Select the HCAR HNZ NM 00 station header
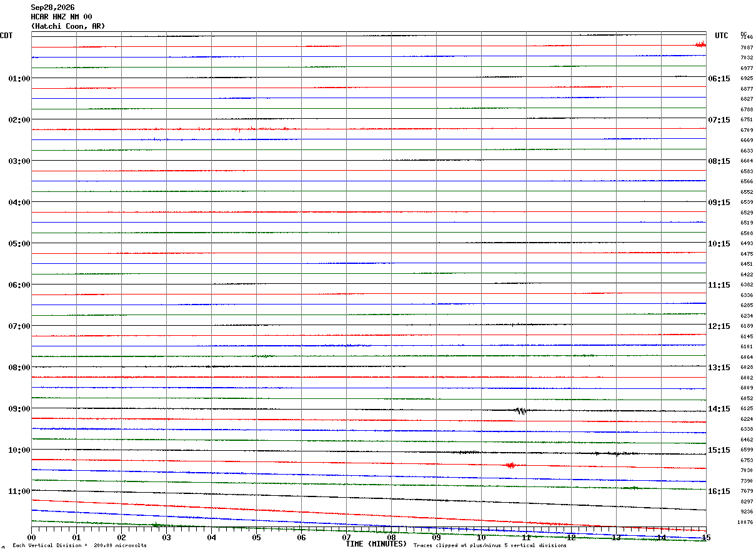756x554 pixels. tap(61, 17)
